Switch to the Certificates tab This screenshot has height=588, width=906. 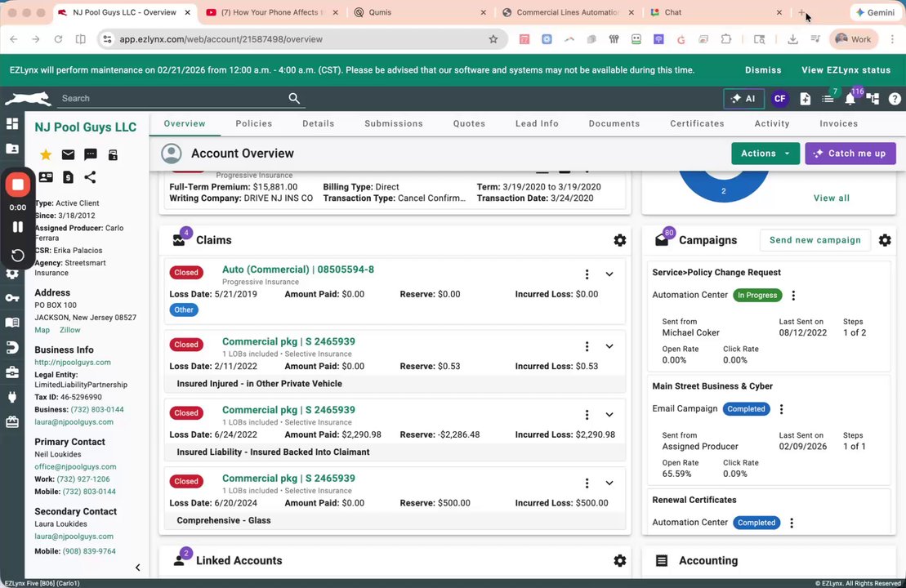coord(697,123)
